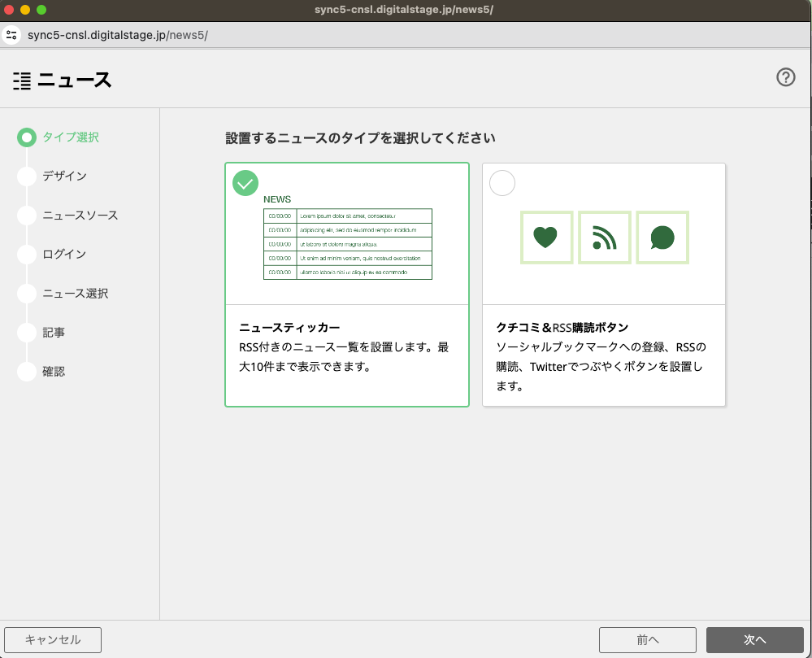Close the window with red button
812x658 pixels.
click(x=9, y=10)
